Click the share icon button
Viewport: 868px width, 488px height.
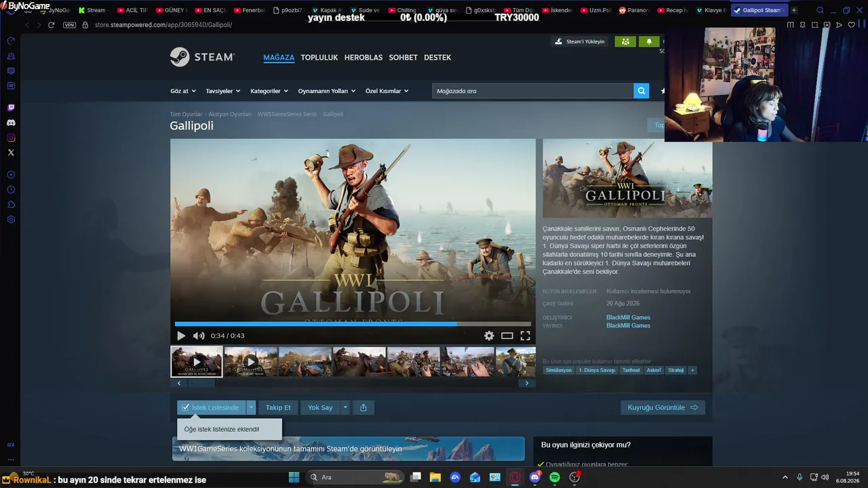click(x=363, y=407)
